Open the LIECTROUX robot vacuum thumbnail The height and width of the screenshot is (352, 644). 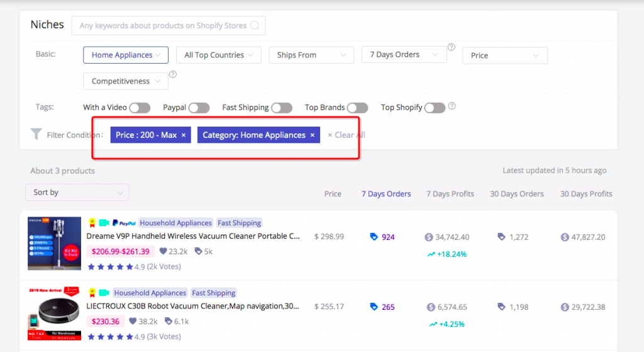coord(54,314)
